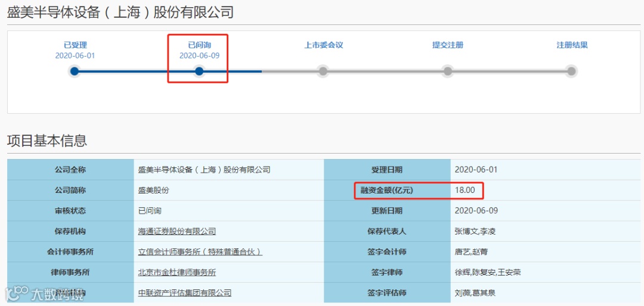Click the 上市委会议 stage marker dot
The width and height of the screenshot is (644, 306).
coord(323,71)
